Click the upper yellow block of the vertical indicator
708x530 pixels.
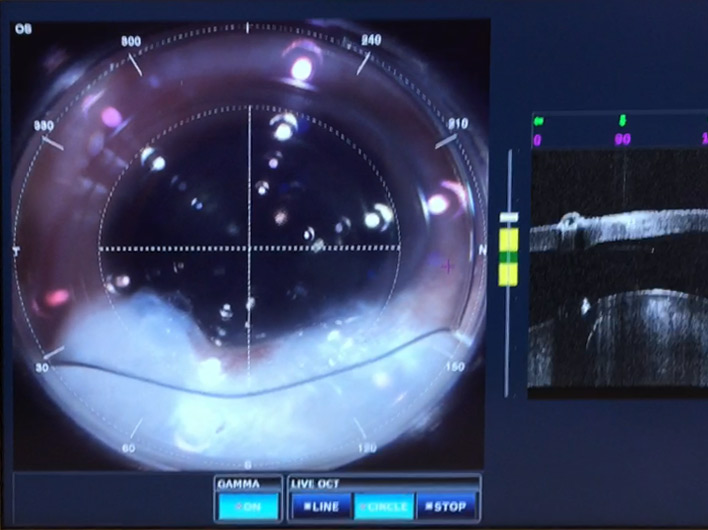click(x=510, y=239)
